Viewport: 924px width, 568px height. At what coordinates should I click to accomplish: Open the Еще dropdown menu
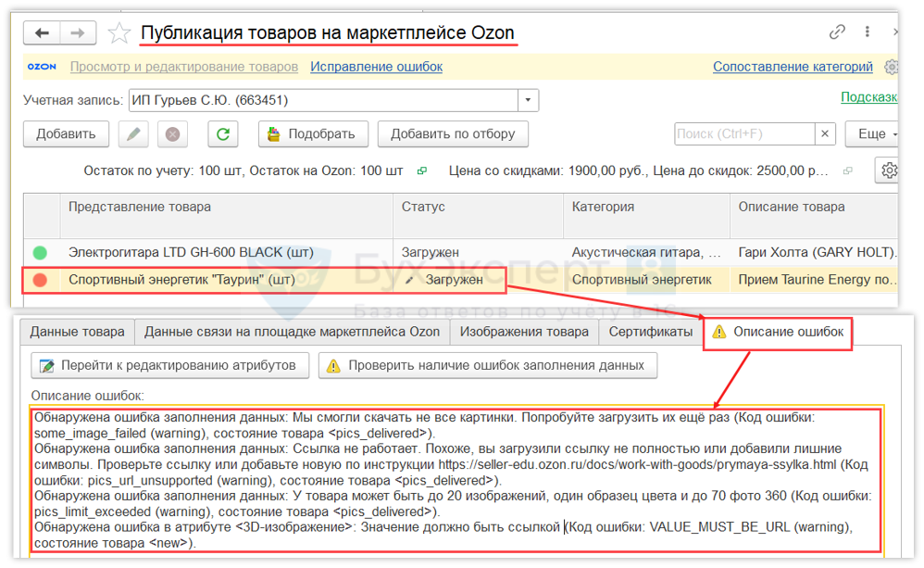(x=874, y=133)
